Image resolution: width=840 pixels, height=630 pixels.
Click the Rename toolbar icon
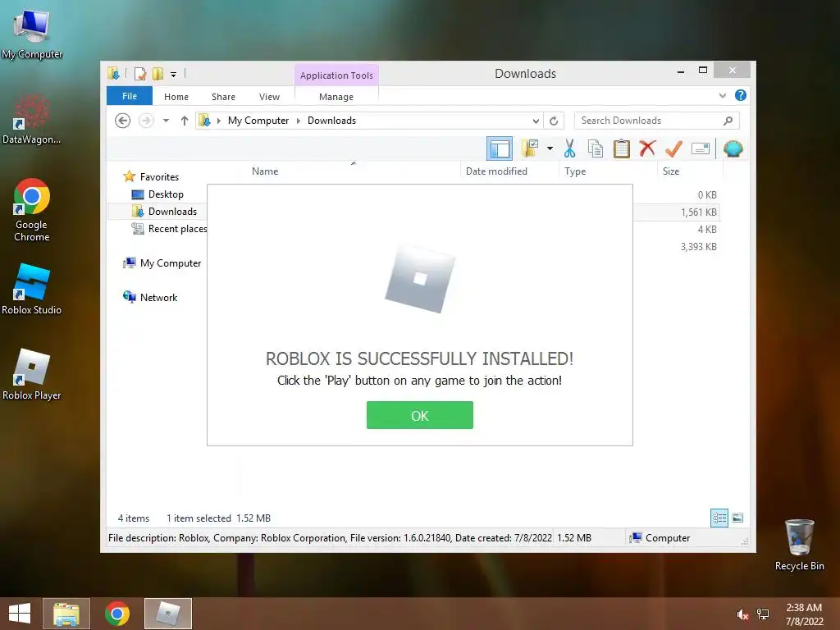(701, 148)
